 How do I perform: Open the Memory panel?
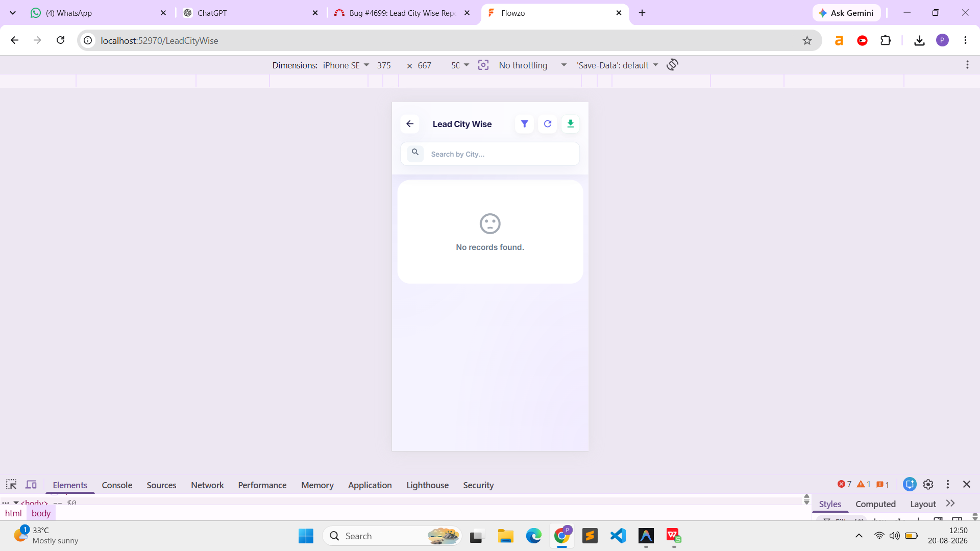point(317,485)
